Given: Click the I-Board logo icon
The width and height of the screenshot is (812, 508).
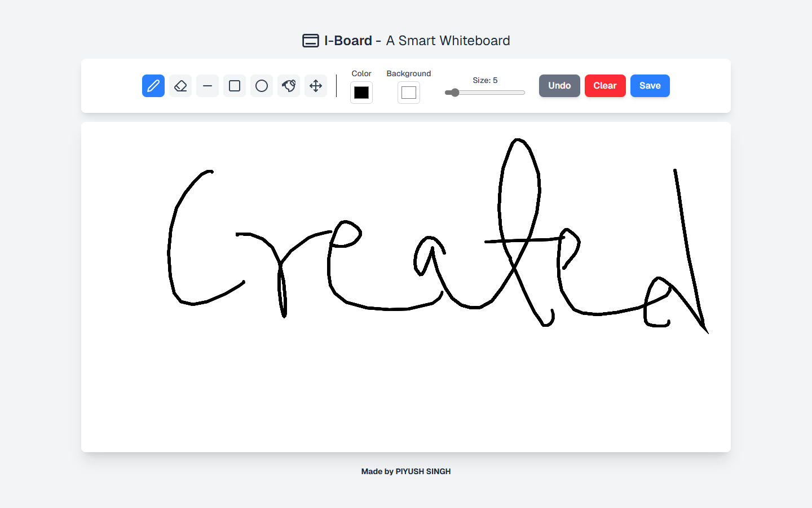Looking at the screenshot, I should [x=310, y=41].
